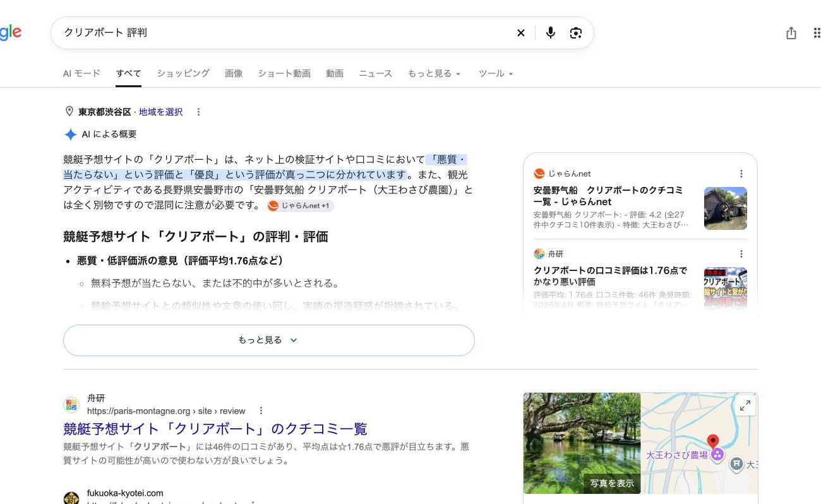This screenshot has width=821, height=504.
Task: Click the location pin icon by 東京都渋谷区
Action: (69, 112)
